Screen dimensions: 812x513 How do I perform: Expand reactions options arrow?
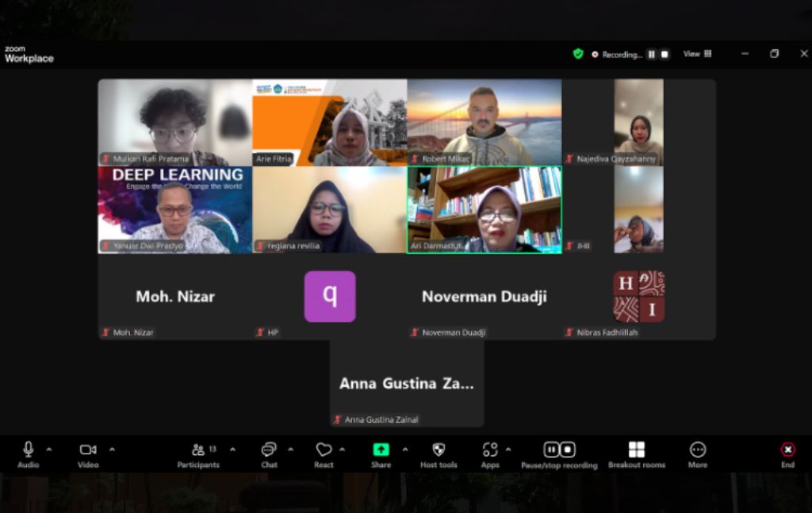(343, 450)
